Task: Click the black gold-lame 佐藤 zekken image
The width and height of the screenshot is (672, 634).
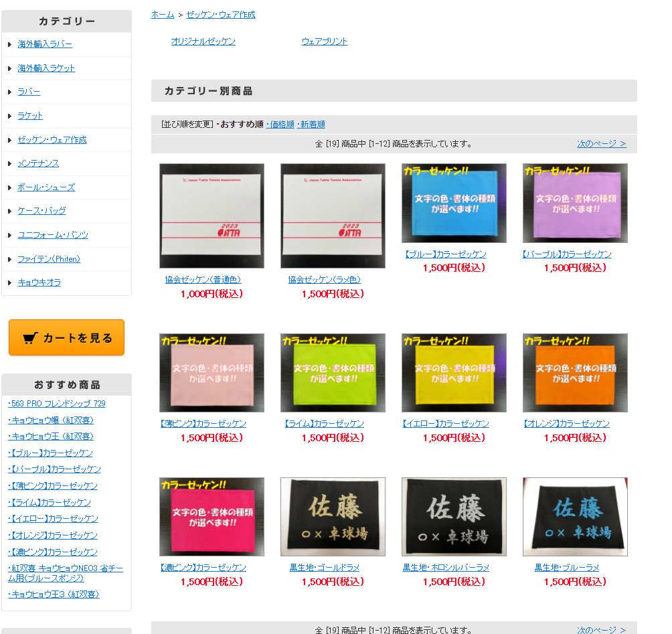Action: (x=333, y=516)
